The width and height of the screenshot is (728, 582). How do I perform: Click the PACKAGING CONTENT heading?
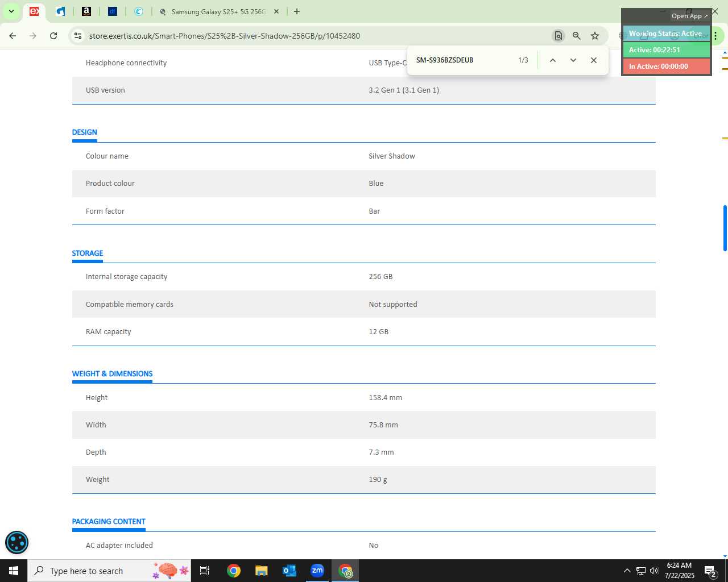pyautogui.click(x=109, y=522)
